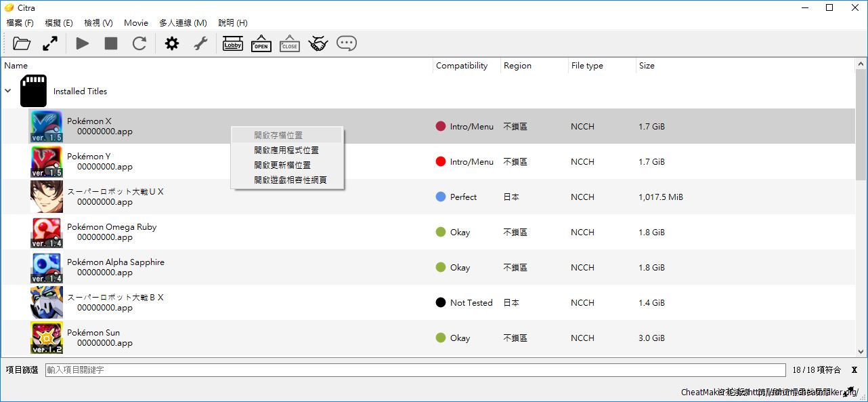Sort list by Compatibility column header

point(462,66)
